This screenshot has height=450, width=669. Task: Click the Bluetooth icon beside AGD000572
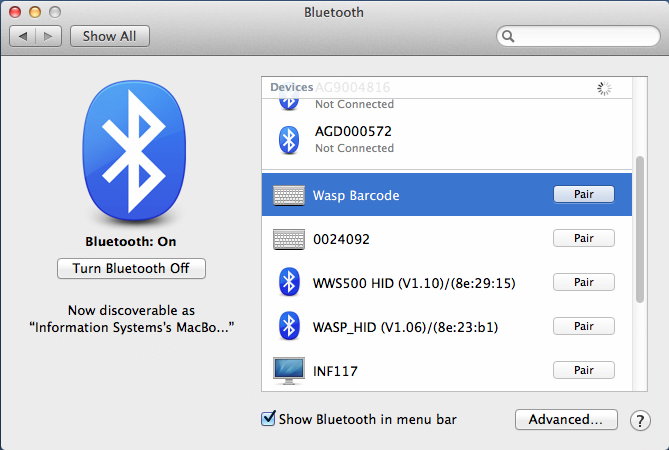click(289, 140)
